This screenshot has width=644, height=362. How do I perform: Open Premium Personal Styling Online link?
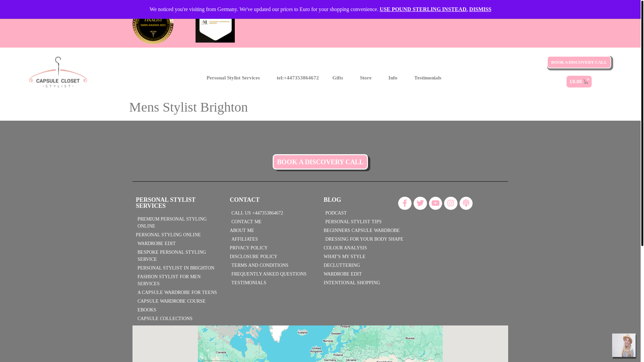[178, 223]
